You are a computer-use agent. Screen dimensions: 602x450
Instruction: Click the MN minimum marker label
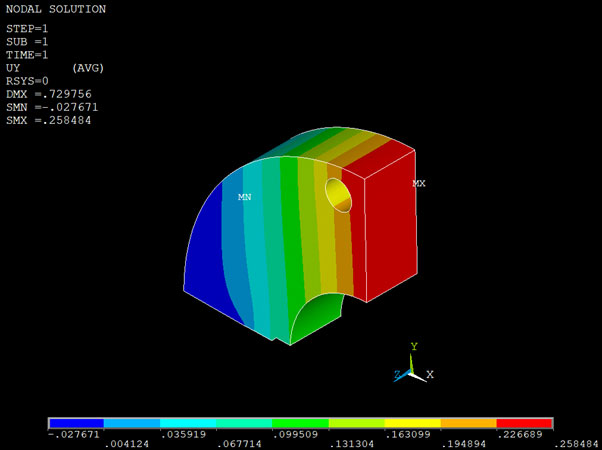(245, 197)
